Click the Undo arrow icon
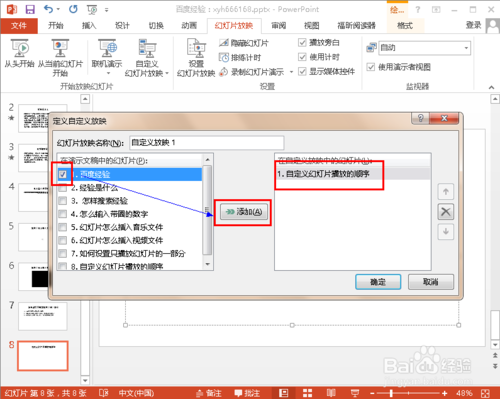This screenshot has height=399, width=500. coord(49,9)
